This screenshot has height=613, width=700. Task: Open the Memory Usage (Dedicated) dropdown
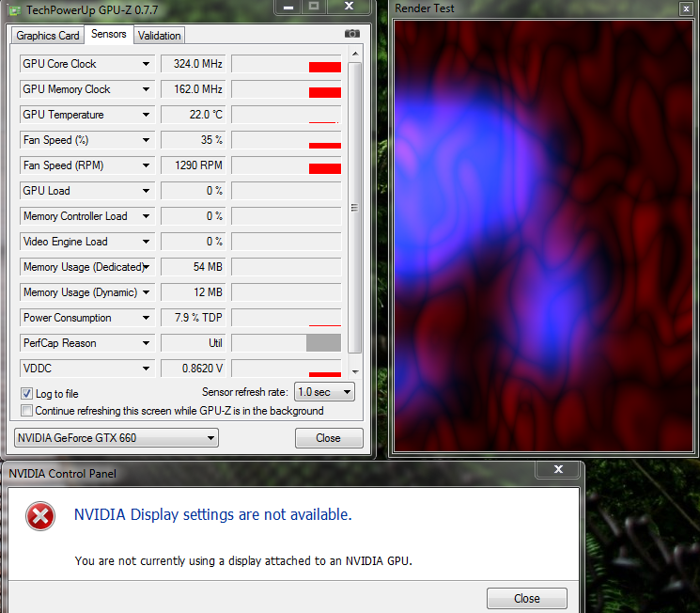click(146, 267)
